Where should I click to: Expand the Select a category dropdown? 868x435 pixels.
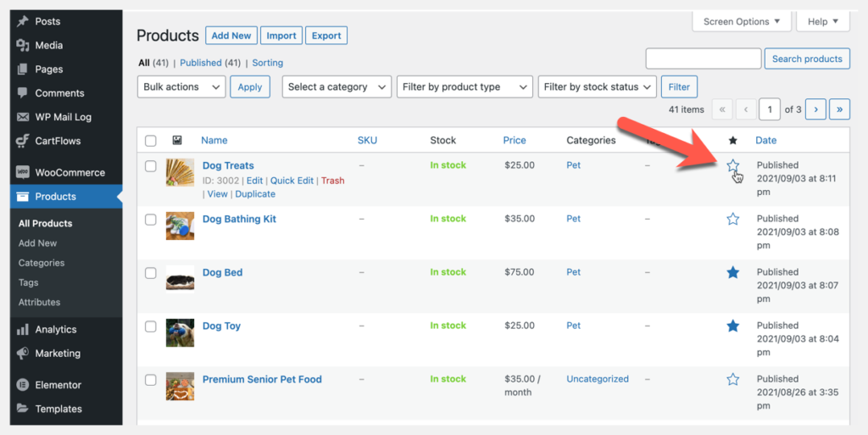click(337, 86)
